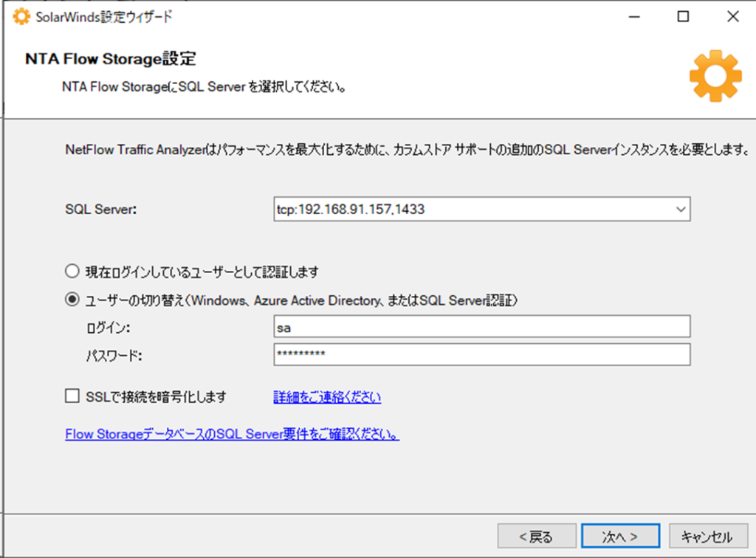Click the SQL Server address field
Screen dimensions: 756x558
[482, 209]
